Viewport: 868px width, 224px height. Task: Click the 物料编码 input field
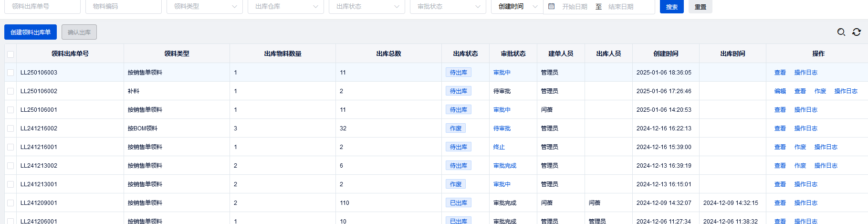123,7
